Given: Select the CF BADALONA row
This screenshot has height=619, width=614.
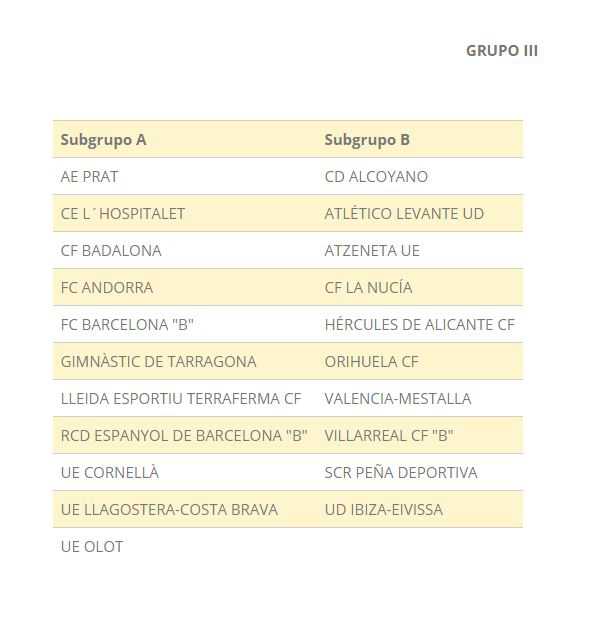Looking at the screenshot, I should (x=111, y=251).
